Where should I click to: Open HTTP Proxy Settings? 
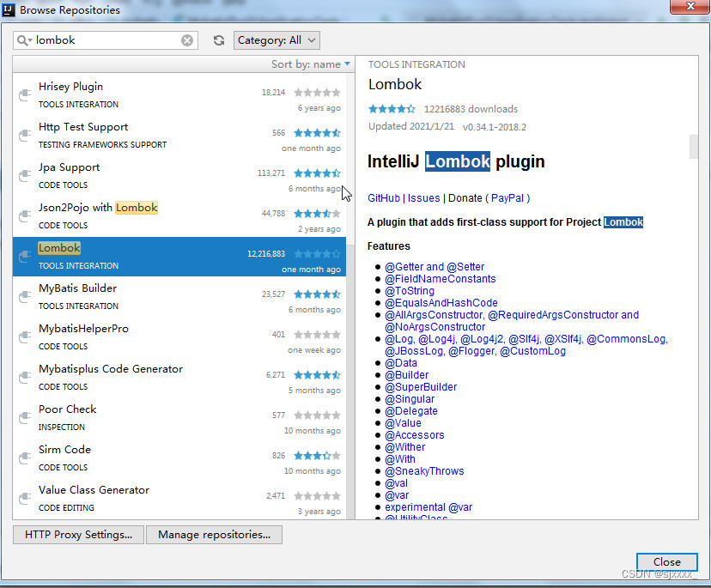(78, 535)
